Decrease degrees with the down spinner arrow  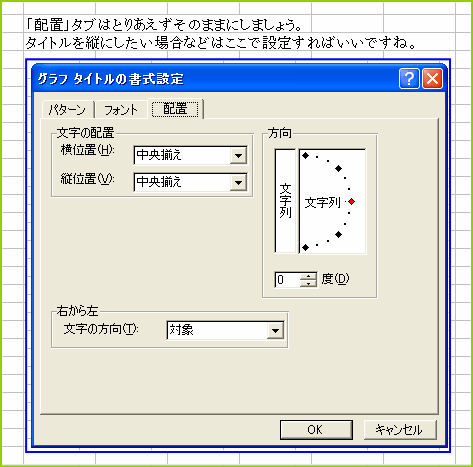coord(308,283)
